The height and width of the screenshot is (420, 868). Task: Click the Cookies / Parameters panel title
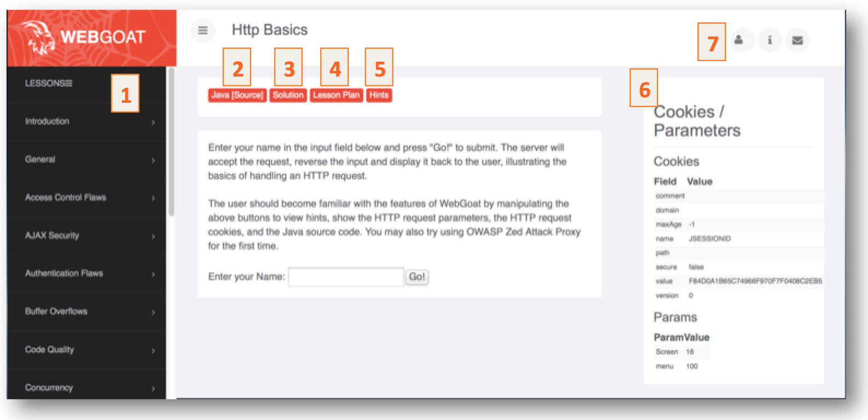coord(697,121)
